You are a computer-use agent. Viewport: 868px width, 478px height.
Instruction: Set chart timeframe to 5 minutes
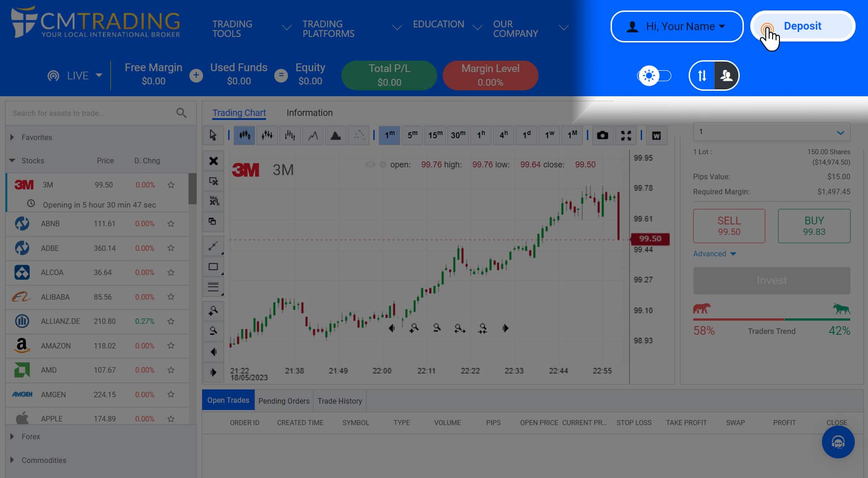(412, 135)
